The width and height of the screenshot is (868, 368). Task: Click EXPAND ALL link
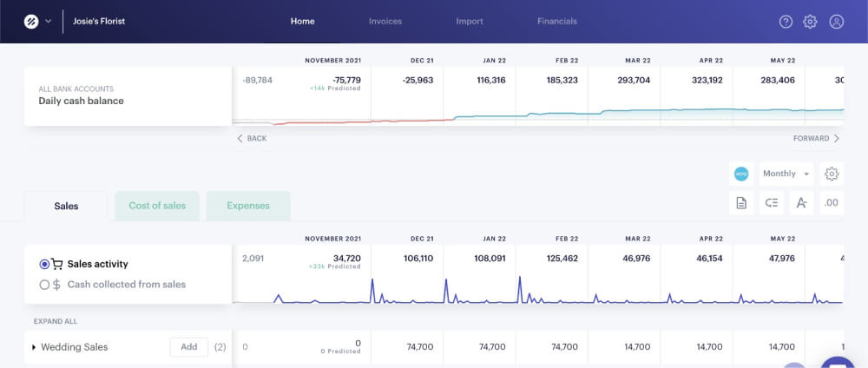[x=56, y=321]
